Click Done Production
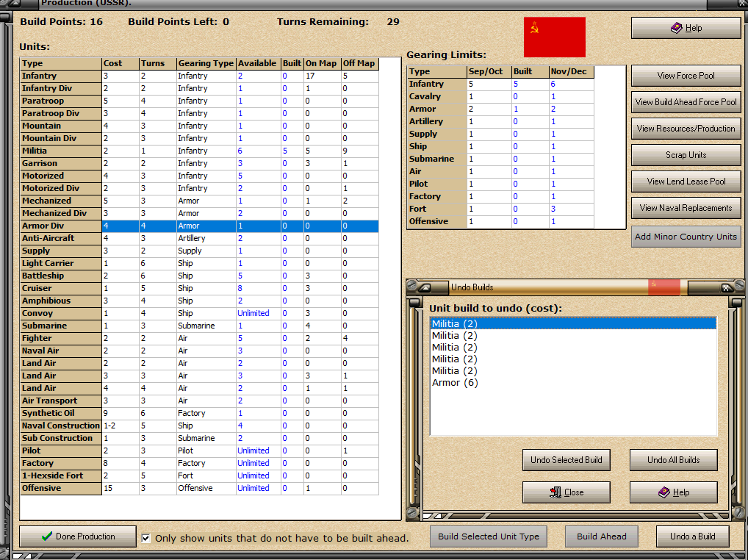The width and height of the screenshot is (748, 560). pyautogui.click(x=78, y=536)
